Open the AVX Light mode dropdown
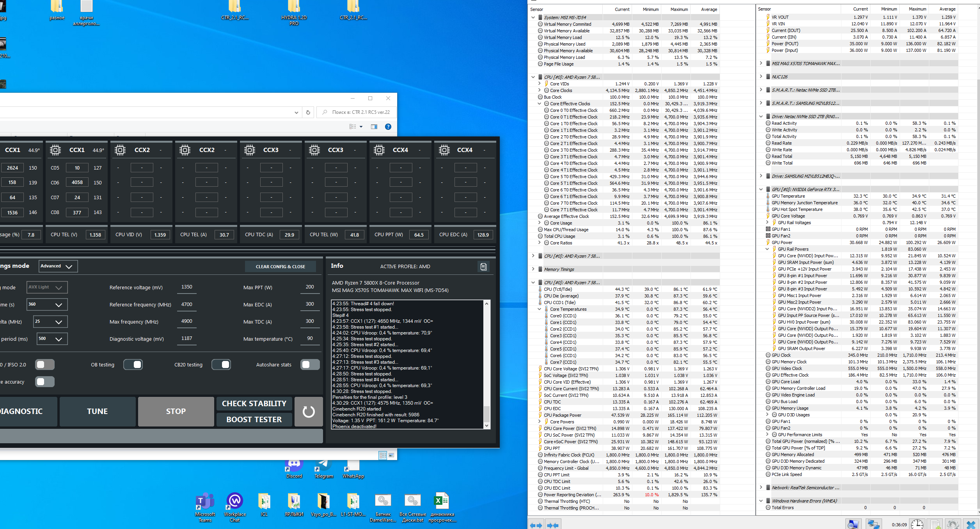This screenshot has width=980, height=529. tap(47, 287)
